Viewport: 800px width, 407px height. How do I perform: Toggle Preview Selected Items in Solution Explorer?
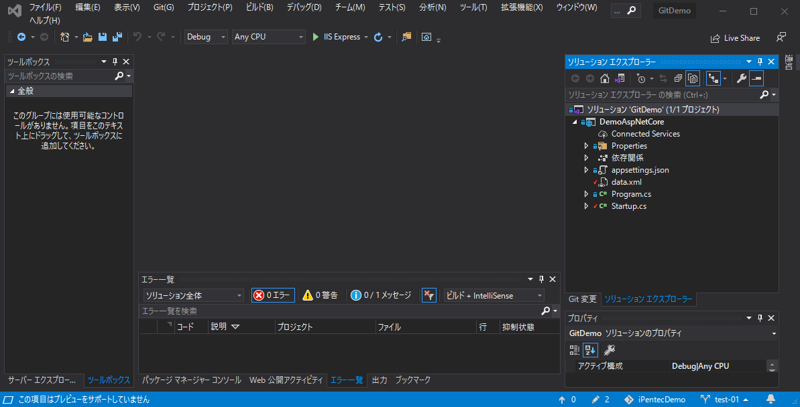pyautogui.click(x=757, y=79)
